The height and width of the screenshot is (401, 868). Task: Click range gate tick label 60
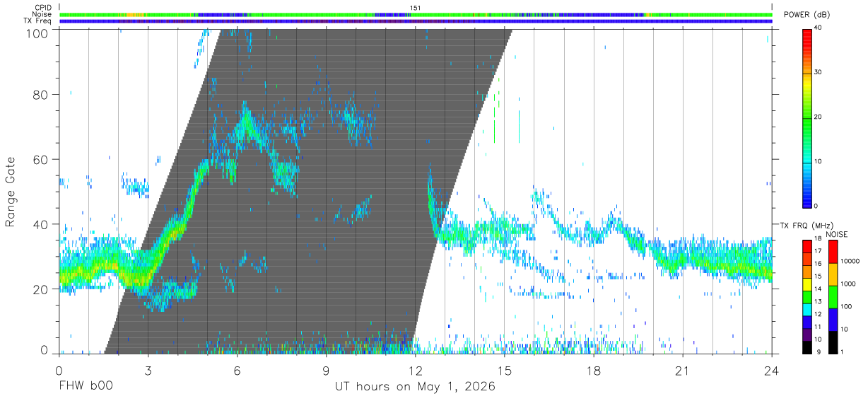coord(41,160)
